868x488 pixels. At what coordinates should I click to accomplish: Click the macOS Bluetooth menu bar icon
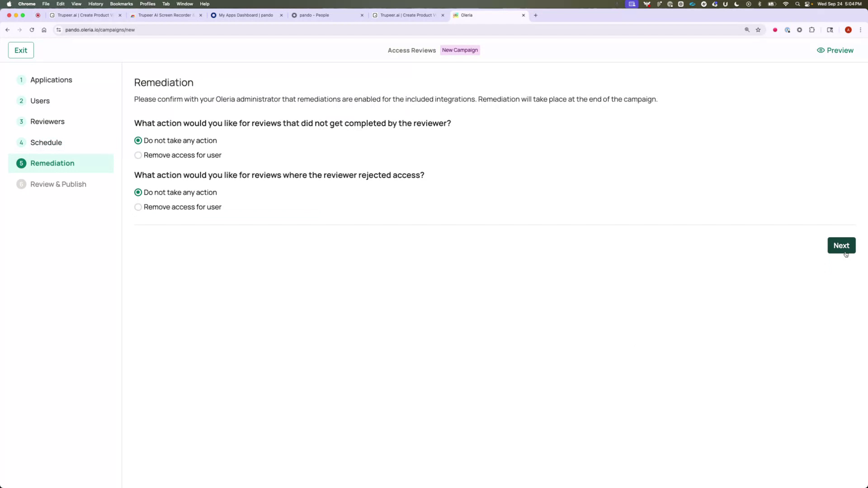click(x=759, y=4)
